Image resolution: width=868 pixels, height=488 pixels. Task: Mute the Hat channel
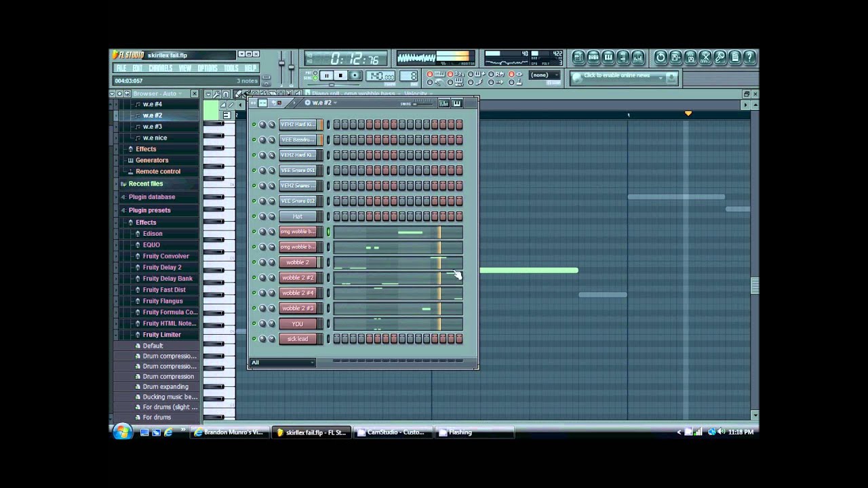pos(254,216)
